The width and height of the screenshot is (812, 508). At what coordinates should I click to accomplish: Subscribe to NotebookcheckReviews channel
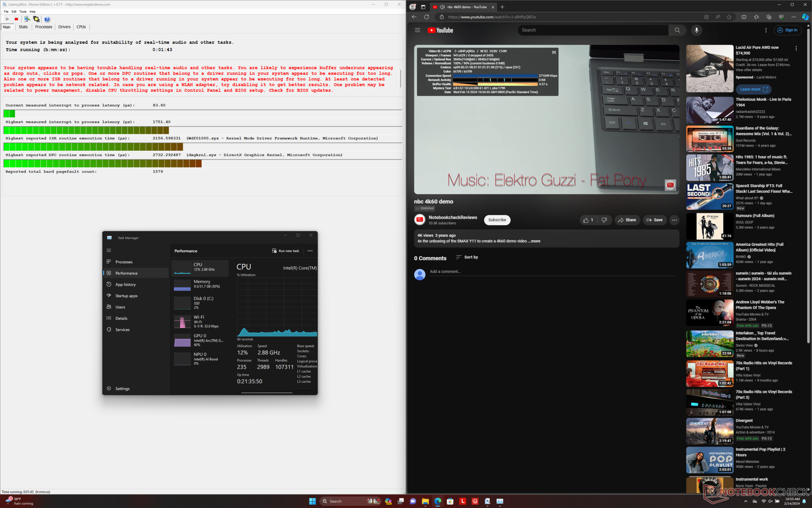tap(497, 220)
